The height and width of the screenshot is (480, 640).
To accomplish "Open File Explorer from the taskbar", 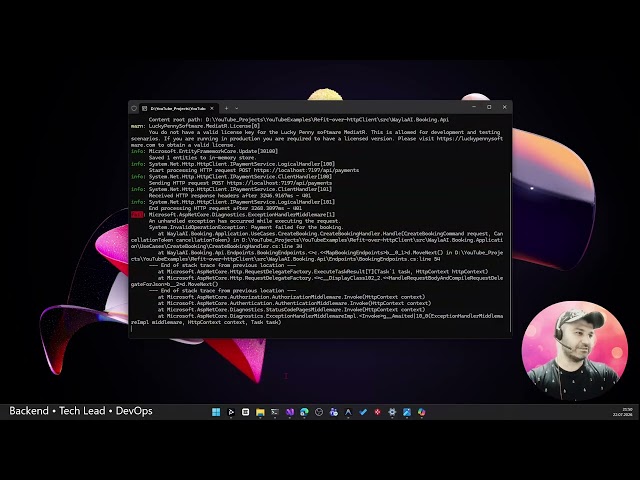I will pyautogui.click(x=260, y=412).
